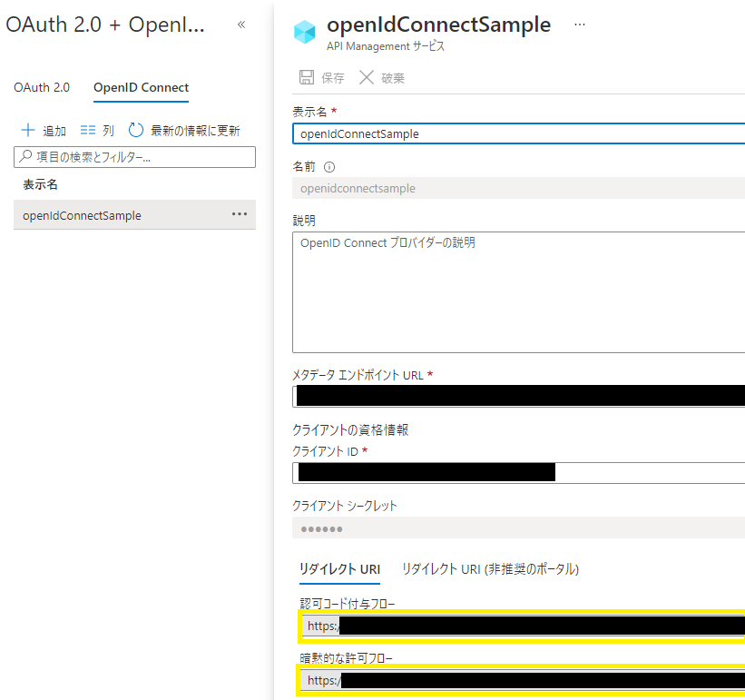Collapse the left panel with double chevron
The image size is (745, 700).
(x=241, y=25)
